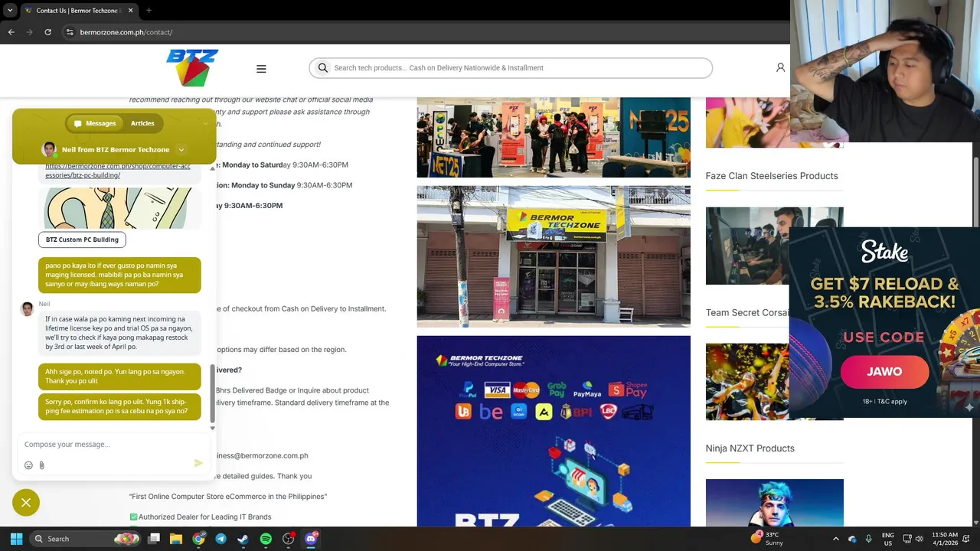Screen dimensions: 980x551
Task: Open the Team Secret confetti thumbnail
Action: (x=747, y=382)
